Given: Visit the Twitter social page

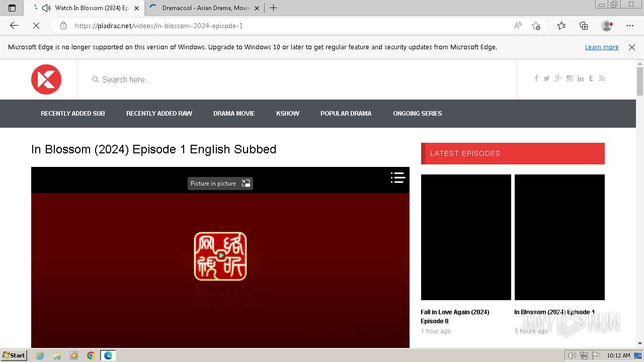Looking at the screenshot, I should click(546, 78).
